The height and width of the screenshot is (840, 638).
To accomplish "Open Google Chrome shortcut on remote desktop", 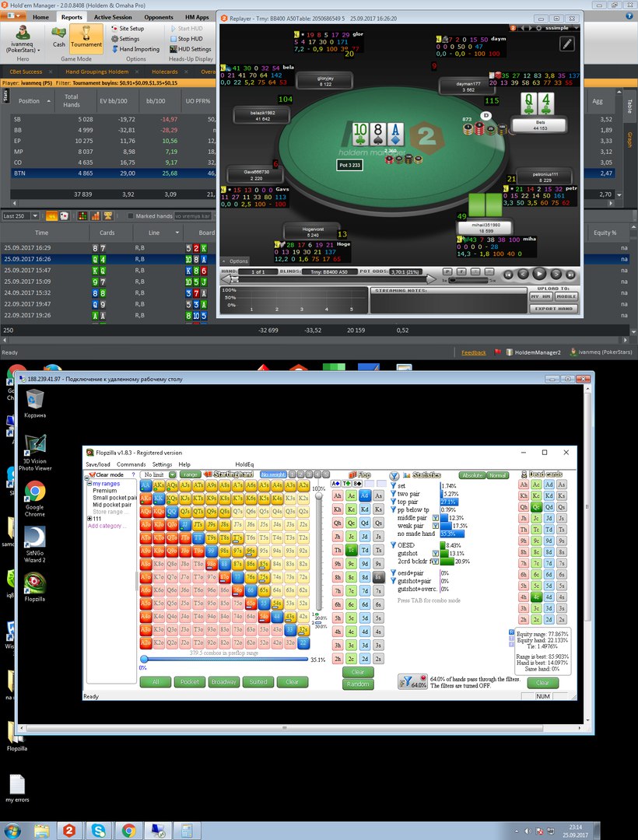I will click(35, 499).
